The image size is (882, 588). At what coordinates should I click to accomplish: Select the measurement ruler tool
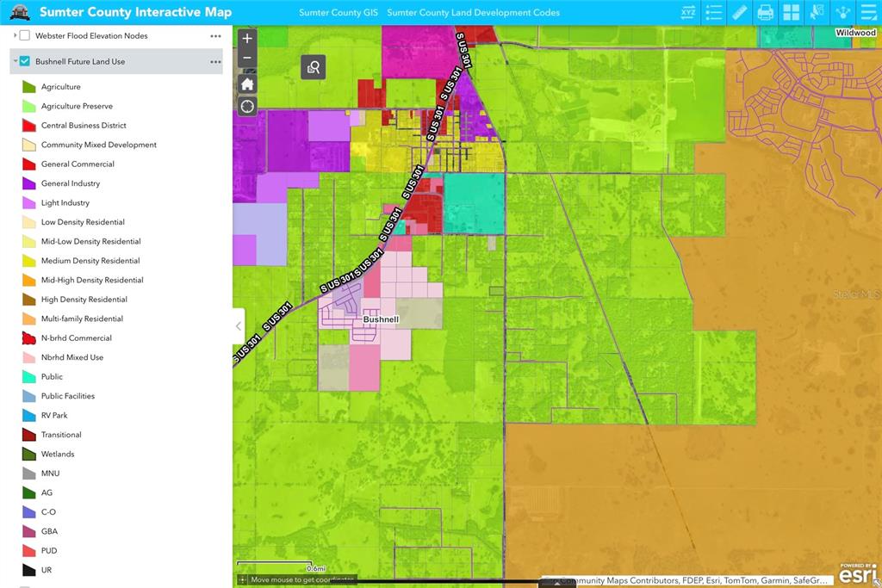click(x=739, y=12)
